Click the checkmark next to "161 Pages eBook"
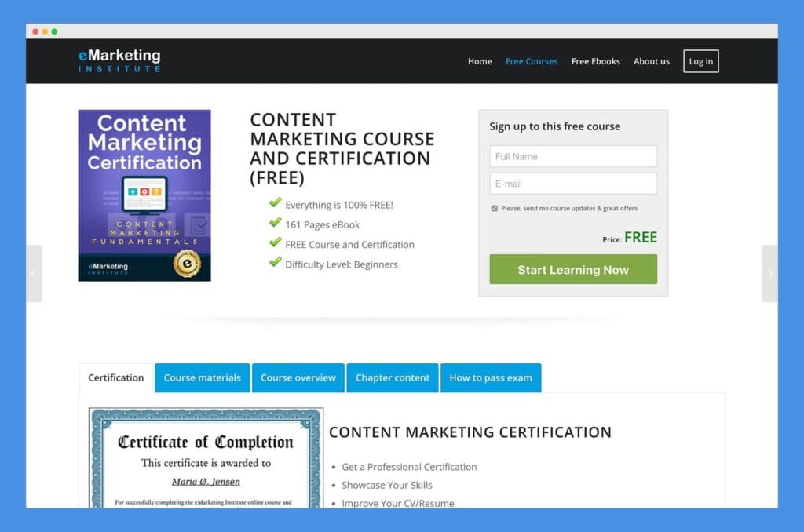Viewport: 804px width, 532px height. 275,224
